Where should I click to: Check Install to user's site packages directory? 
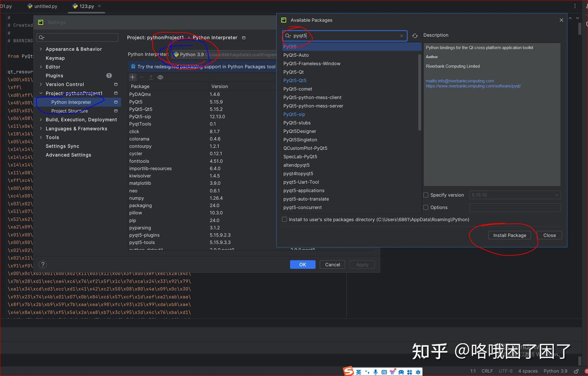point(284,219)
